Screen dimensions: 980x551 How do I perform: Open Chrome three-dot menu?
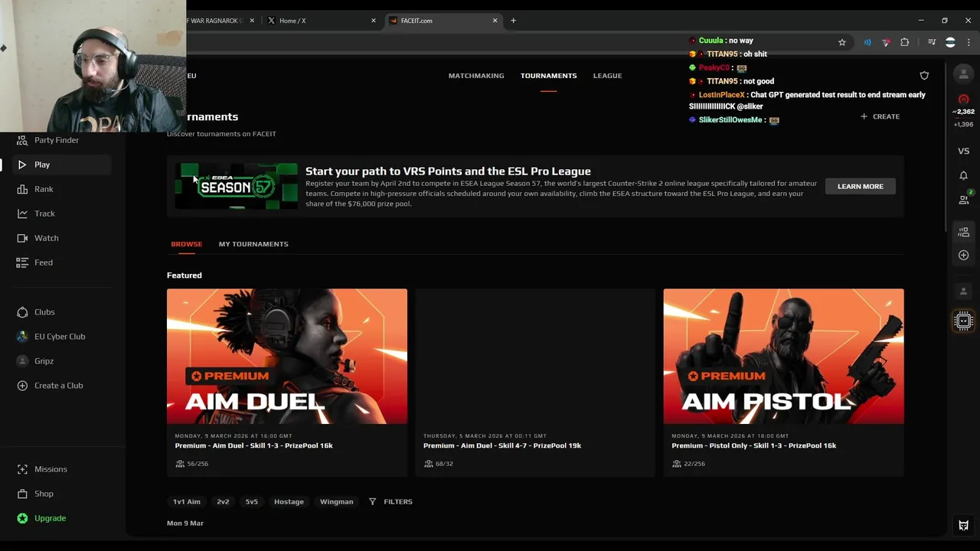[x=969, y=43]
